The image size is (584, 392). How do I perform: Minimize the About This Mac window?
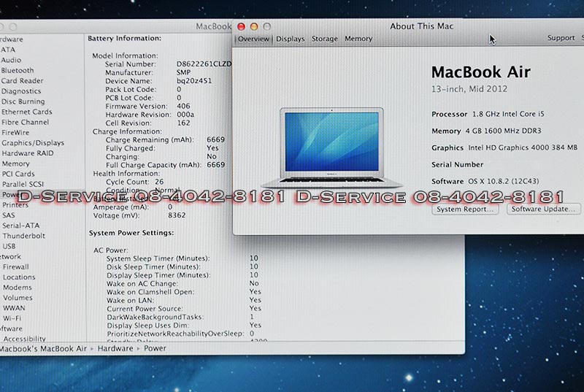tap(254, 26)
